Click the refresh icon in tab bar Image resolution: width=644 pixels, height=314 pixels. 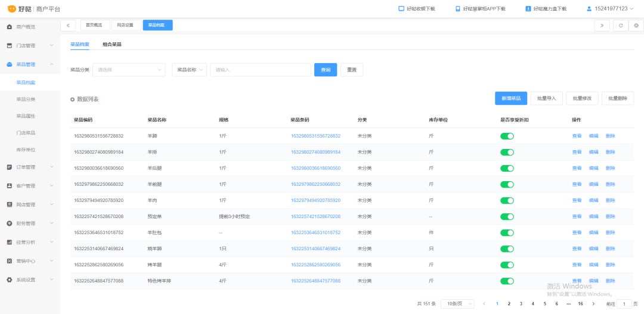pyautogui.click(x=621, y=26)
